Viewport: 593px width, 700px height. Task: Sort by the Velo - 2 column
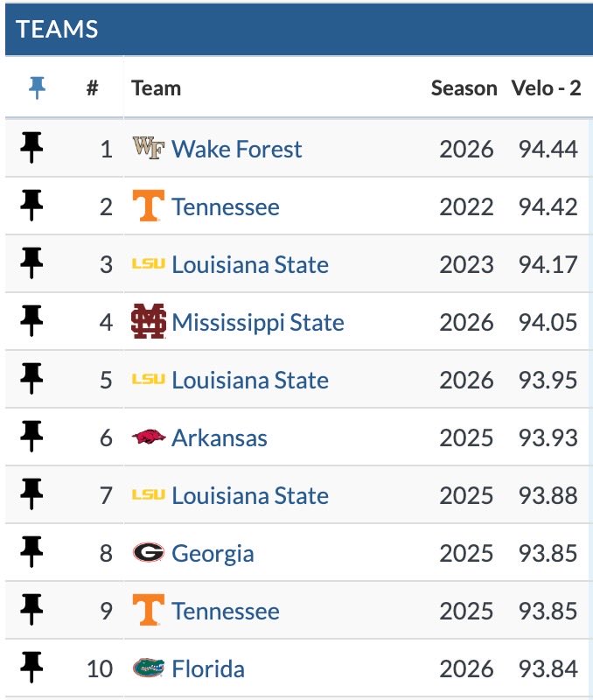click(546, 88)
